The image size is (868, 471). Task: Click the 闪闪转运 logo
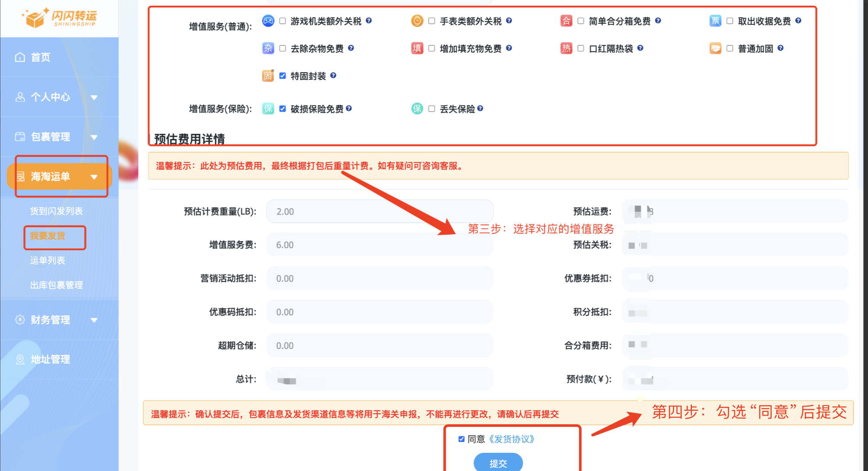tap(59, 17)
